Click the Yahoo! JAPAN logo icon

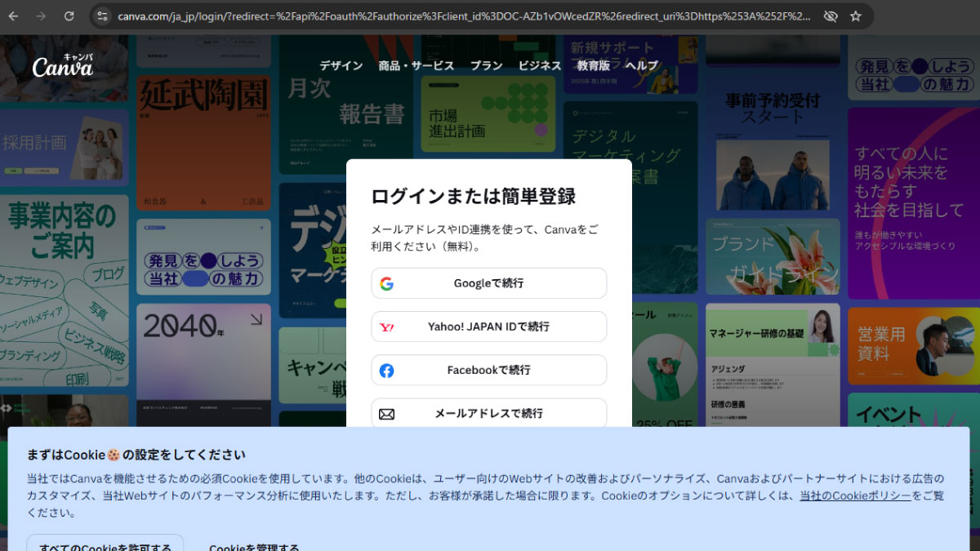387,327
